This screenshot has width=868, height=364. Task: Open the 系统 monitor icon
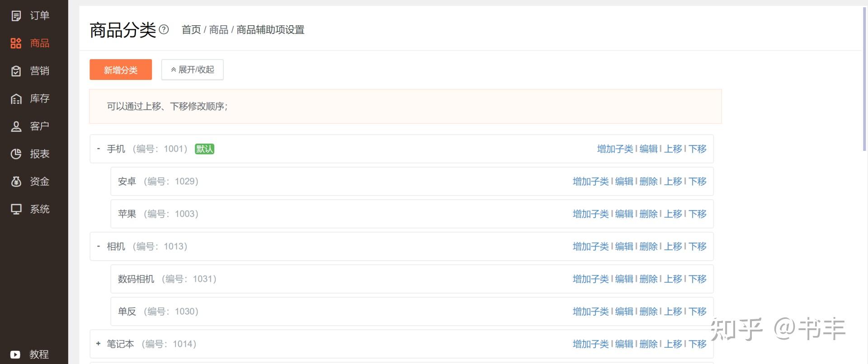click(x=16, y=209)
